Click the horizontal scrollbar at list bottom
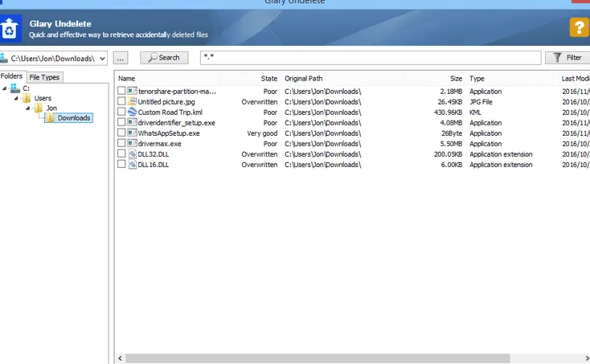 [x=354, y=358]
